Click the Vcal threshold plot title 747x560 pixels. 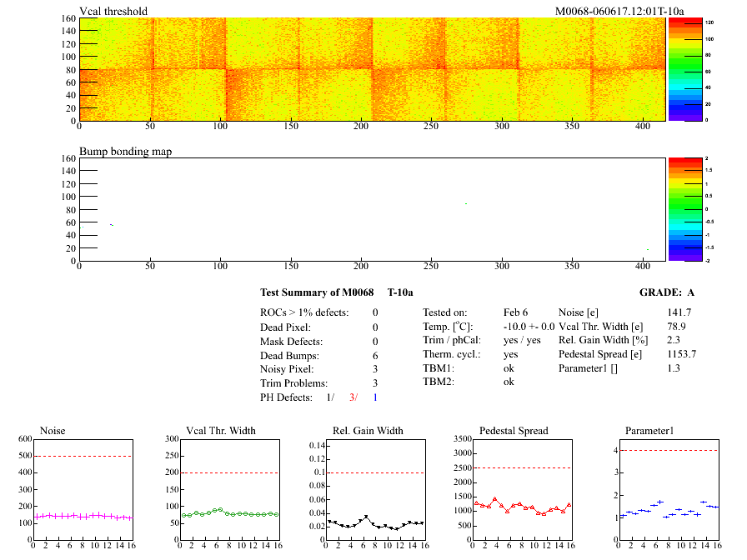[x=113, y=11]
